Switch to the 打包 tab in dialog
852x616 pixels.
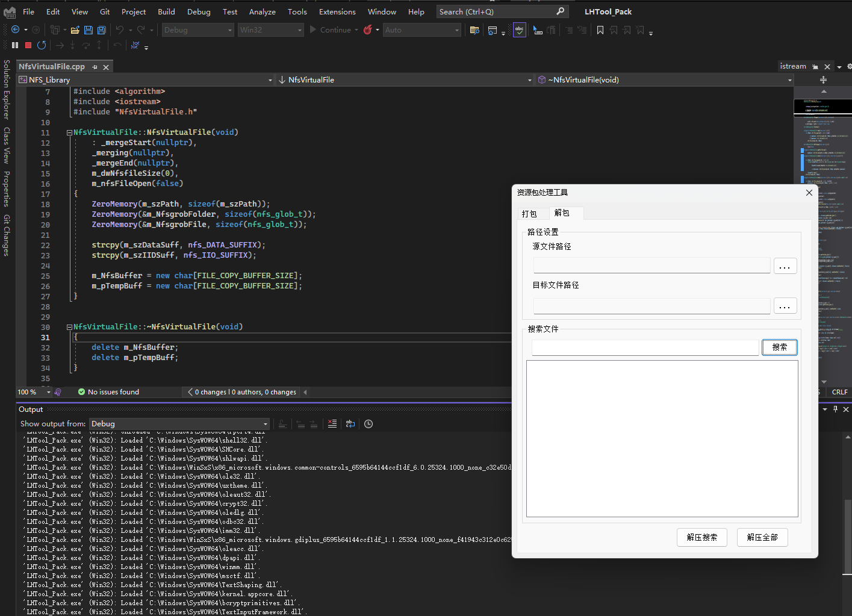click(x=530, y=214)
